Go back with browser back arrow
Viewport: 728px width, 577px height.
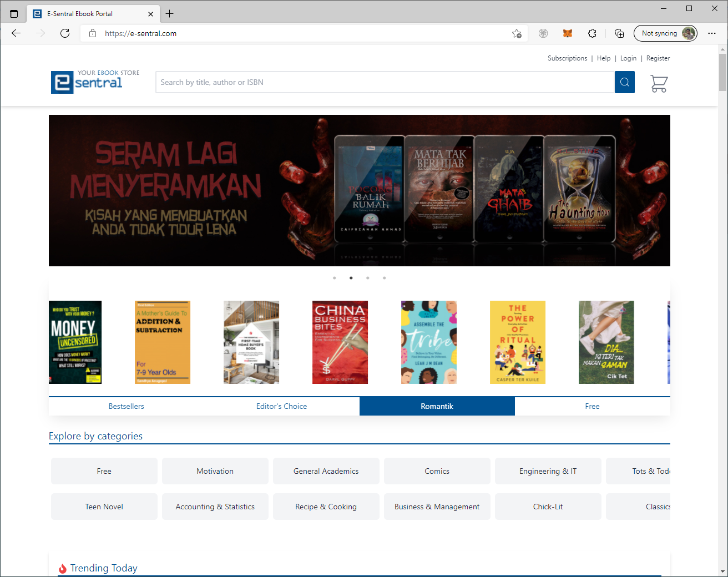16,33
